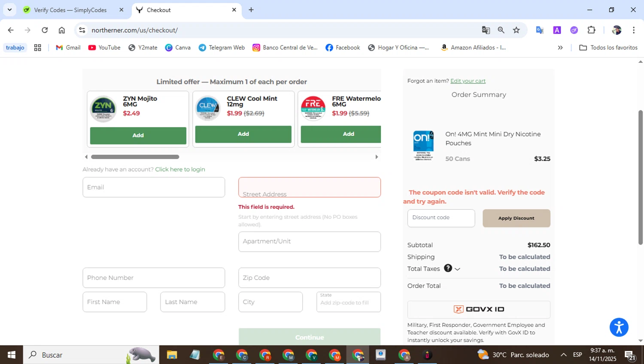
Task: Go back using the browser back arrow
Action: [11, 30]
